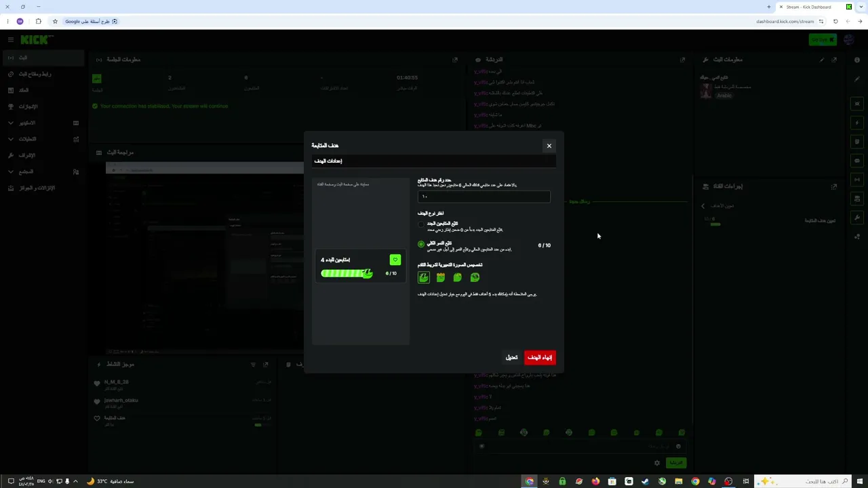Expand the analytics sidebar section chevron
This screenshot has width=868, height=488.
click(11, 139)
